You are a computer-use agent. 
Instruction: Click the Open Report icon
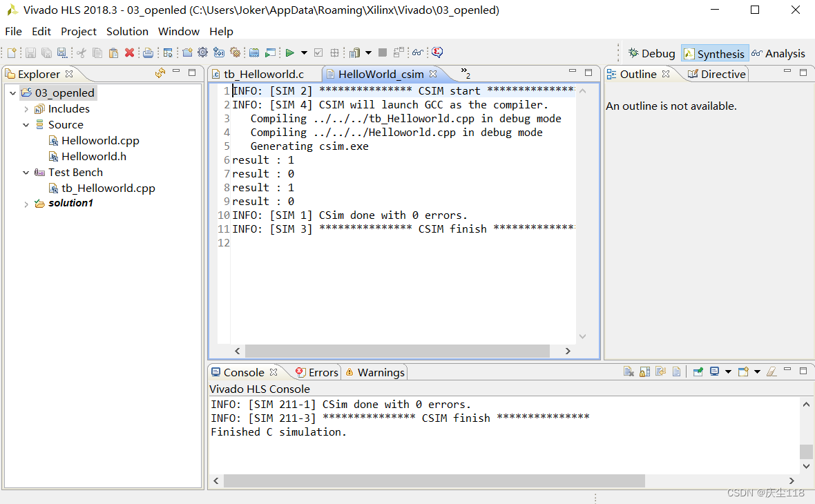[354, 52]
